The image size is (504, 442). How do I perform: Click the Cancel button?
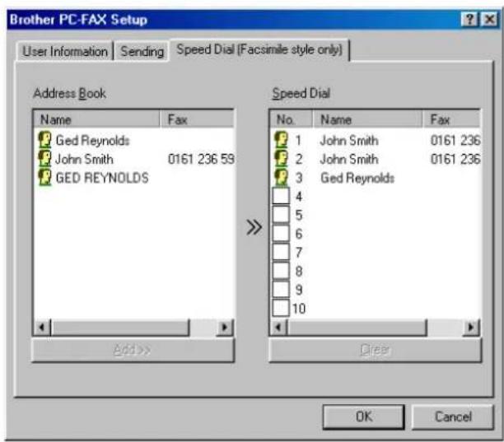point(453,417)
